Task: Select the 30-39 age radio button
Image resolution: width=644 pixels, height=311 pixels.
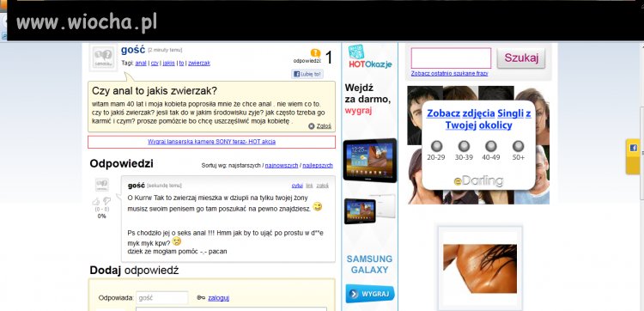Action: tap(464, 146)
